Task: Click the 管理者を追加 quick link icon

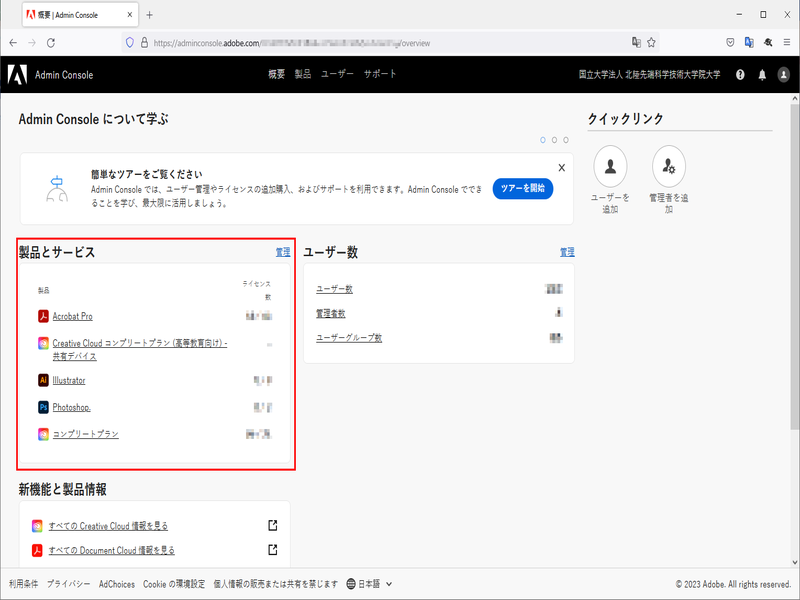Action: pyautogui.click(x=668, y=166)
